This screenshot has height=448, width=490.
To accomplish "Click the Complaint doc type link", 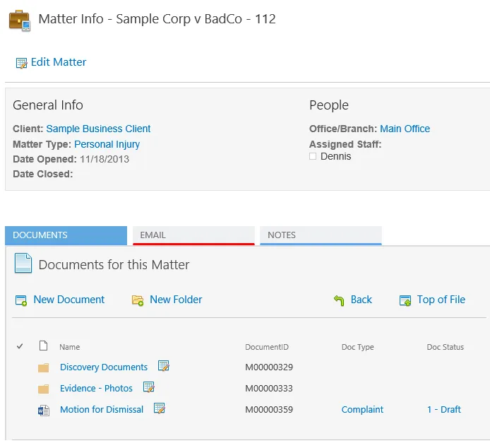I will pos(362,410).
